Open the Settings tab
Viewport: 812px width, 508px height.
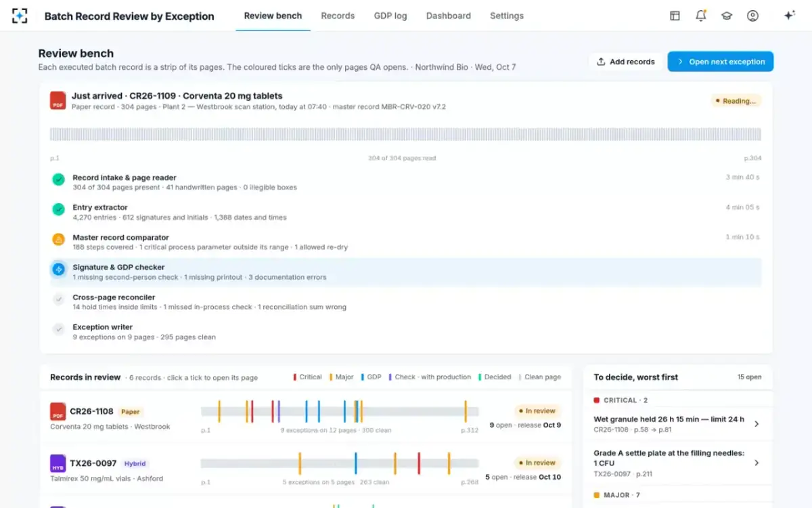[x=507, y=16]
